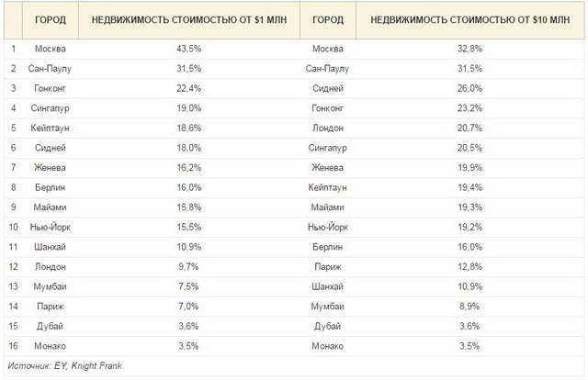Screen dimensions: 588x380
Task: Click Париж in the right city column
Action: pyautogui.click(x=328, y=267)
